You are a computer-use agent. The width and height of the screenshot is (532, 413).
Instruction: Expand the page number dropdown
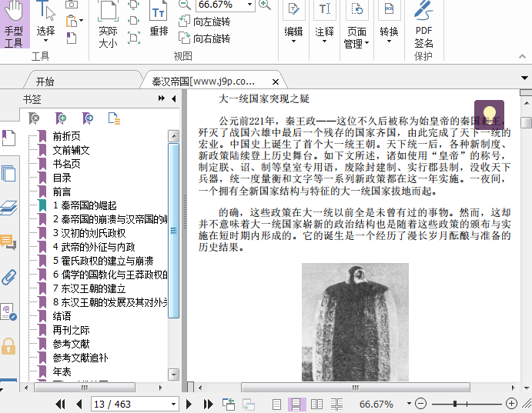[174, 404]
